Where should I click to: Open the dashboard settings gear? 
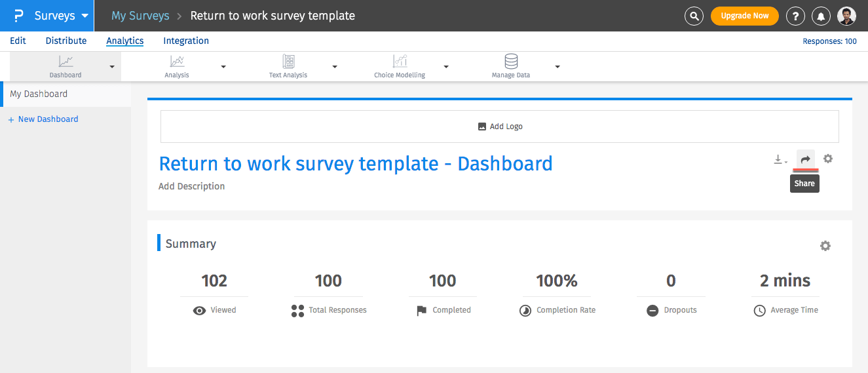(x=828, y=159)
